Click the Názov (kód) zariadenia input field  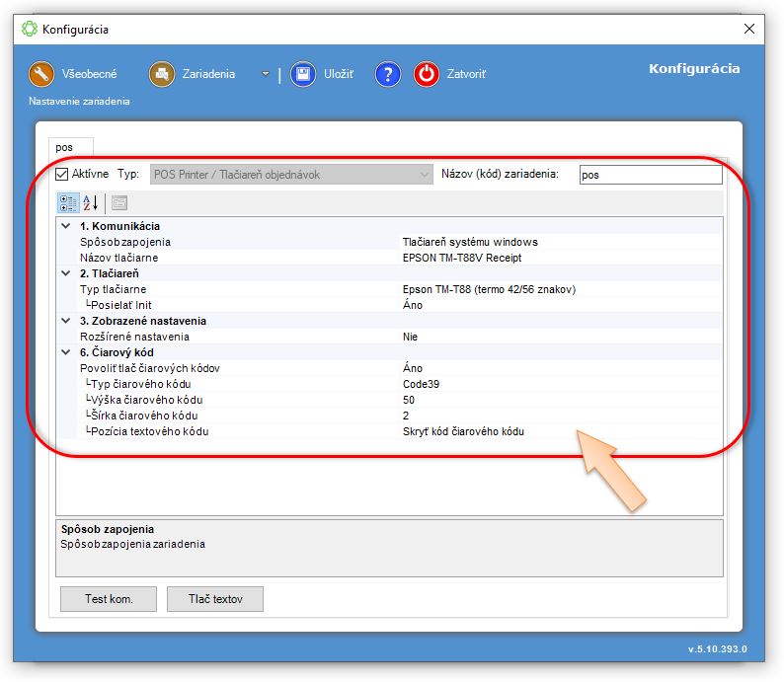click(650, 175)
